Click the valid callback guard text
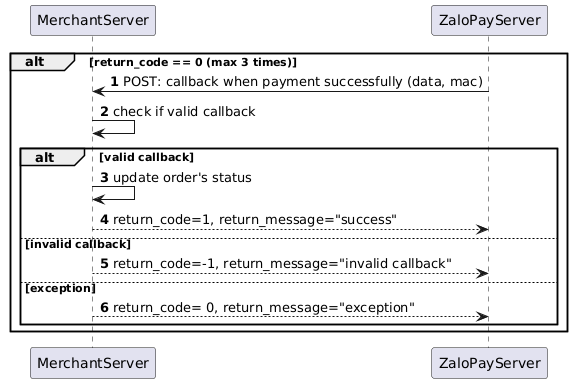Viewport: 572px width, 383px height. (146, 157)
